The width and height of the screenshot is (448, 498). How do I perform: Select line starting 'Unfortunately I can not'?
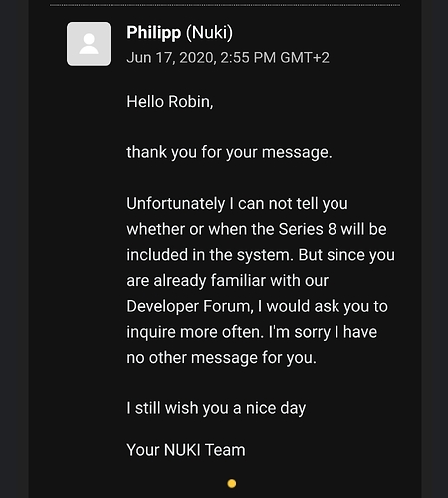click(237, 204)
